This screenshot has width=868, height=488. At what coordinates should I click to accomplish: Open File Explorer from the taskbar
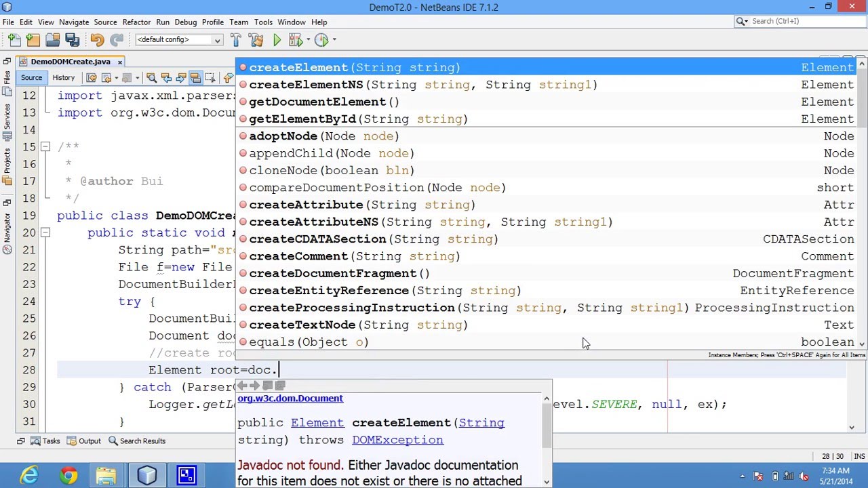click(x=106, y=476)
